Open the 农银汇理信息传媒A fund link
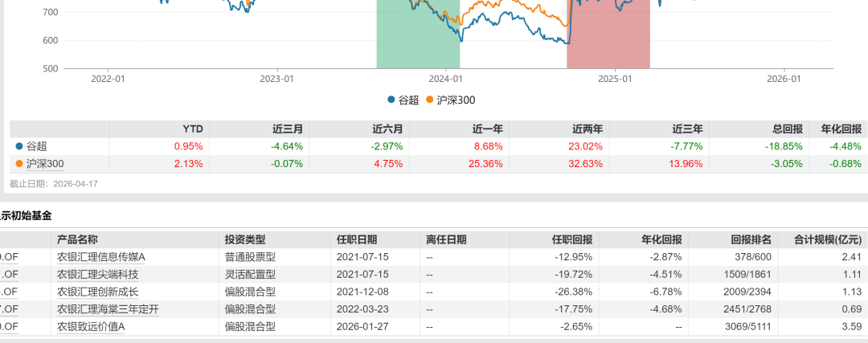The image size is (868, 343). [104, 257]
